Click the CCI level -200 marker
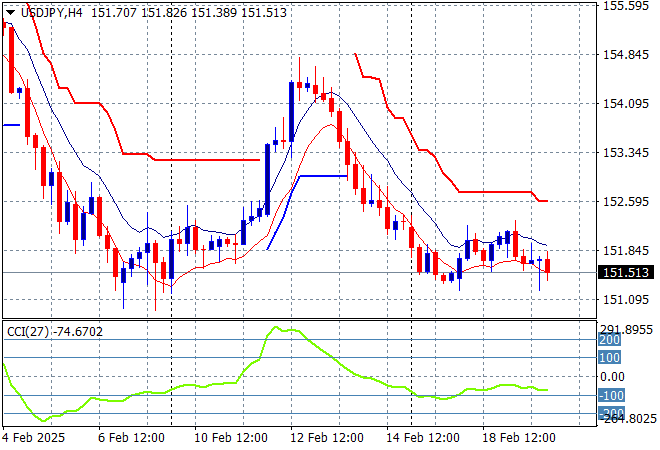The width and height of the screenshot is (660, 450). 610,412
